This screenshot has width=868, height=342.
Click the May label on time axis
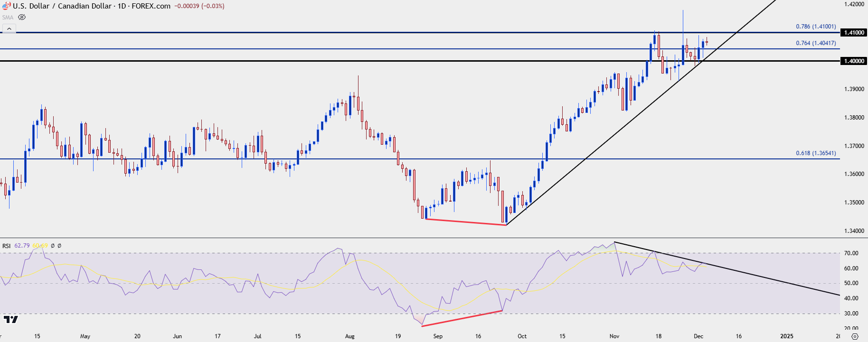85,336
